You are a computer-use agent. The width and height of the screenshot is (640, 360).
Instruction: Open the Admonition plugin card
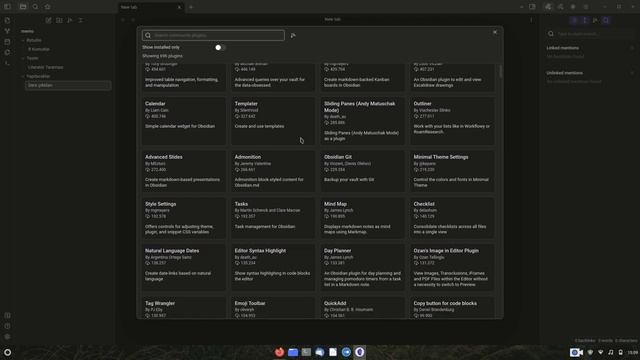coord(273,171)
